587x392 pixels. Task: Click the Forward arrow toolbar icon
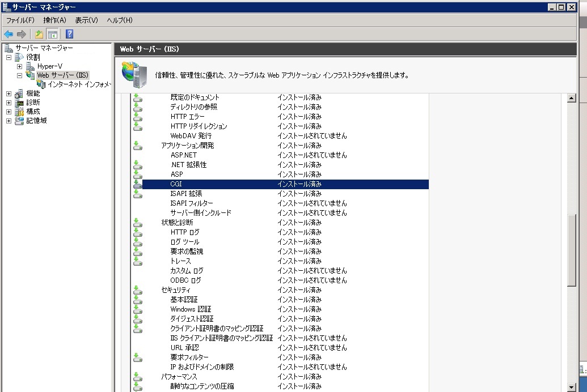pyautogui.click(x=22, y=35)
